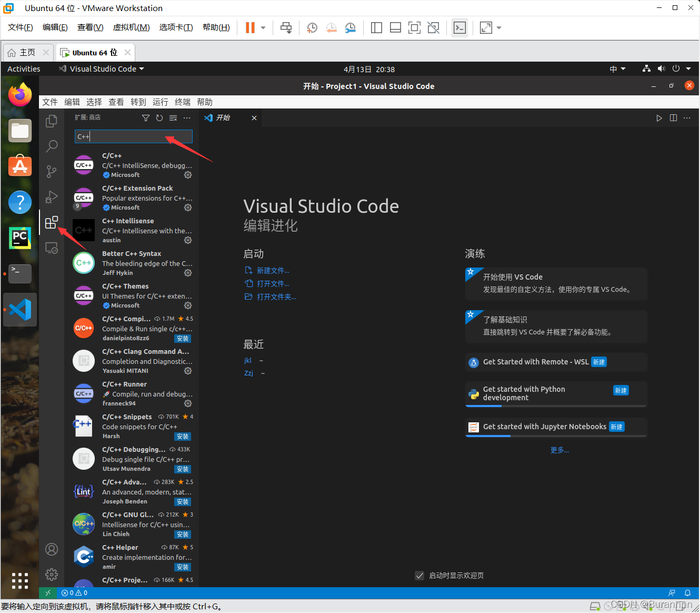Image resolution: width=700 pixels, height=613 pixels.
Task: Install the C/C++ Compile Run extension
Action: [x=183, y=339]
